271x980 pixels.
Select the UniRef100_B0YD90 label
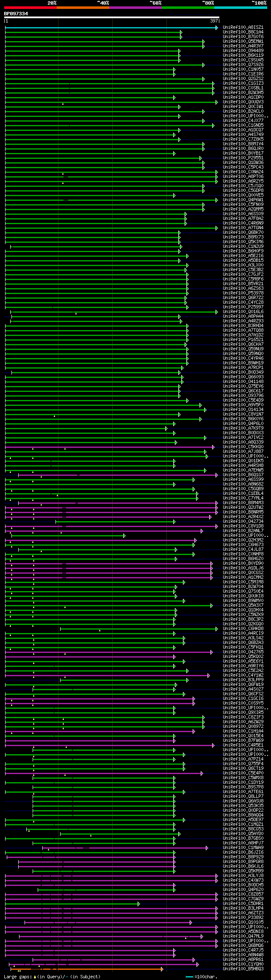[x=243, y=564]
